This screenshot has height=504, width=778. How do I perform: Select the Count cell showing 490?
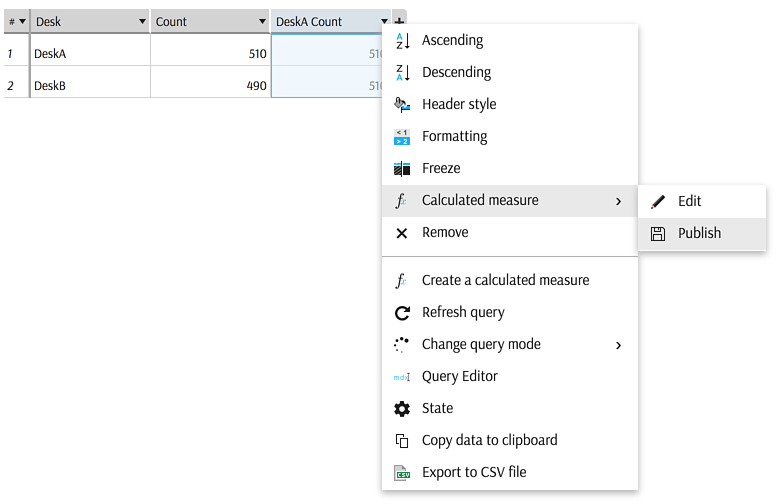tap(210, 82)
